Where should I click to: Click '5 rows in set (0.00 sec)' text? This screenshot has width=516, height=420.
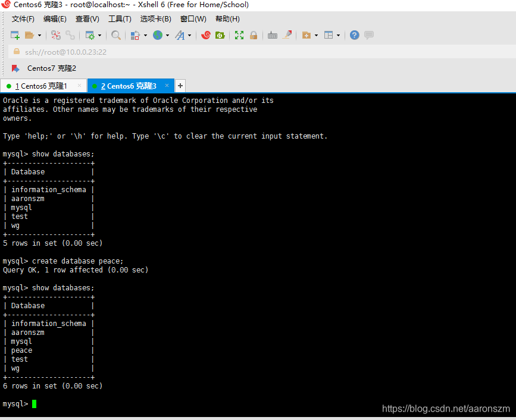coord(52,243)
